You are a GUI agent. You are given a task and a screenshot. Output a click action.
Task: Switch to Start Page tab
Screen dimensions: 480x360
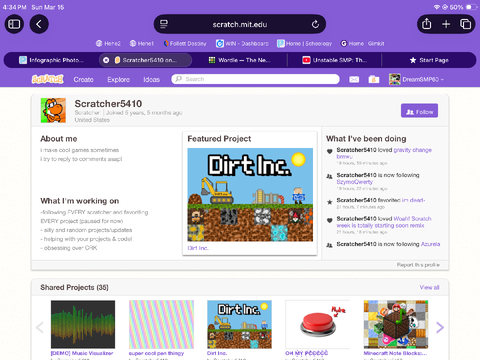tap(429, 60)
